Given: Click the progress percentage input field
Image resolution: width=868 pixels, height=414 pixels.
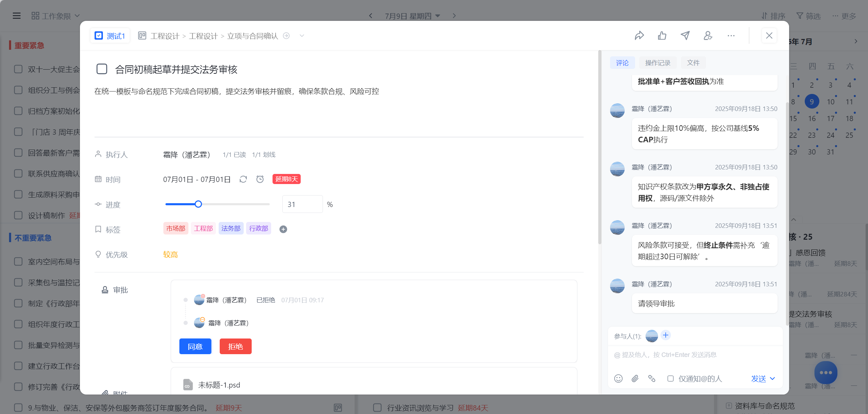Looking at the screenshot, I should 302,204.
